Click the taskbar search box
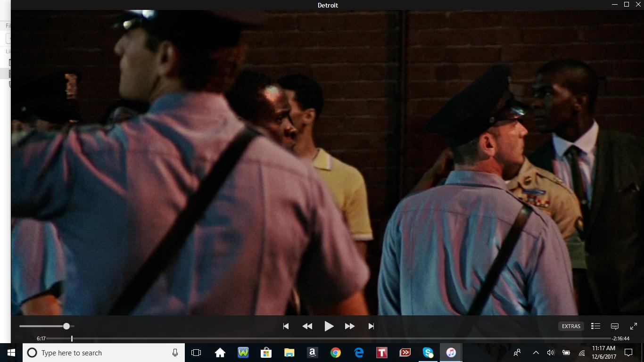This screenshot has width=644, height=362. 104,353
